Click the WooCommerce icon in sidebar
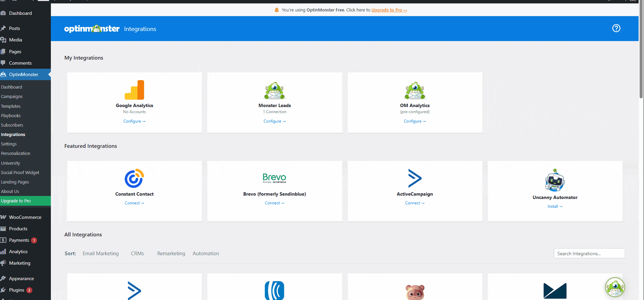Screen dimensions: 644x300 3,217
